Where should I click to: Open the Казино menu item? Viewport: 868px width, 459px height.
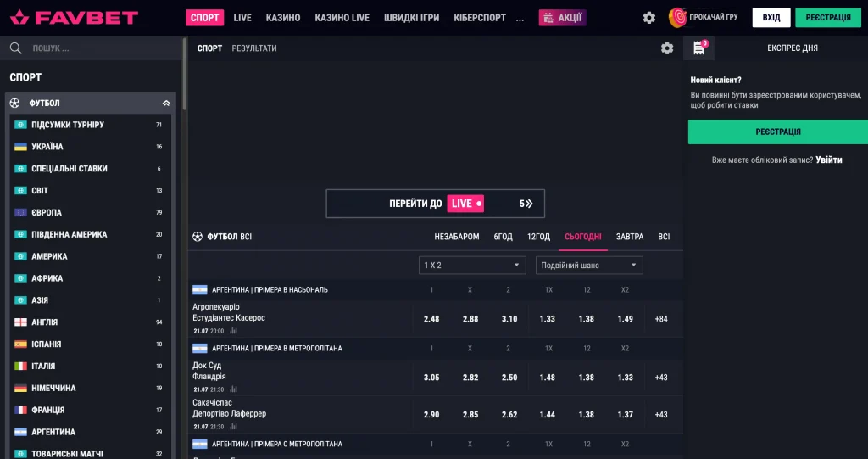[x=283, y=18]
